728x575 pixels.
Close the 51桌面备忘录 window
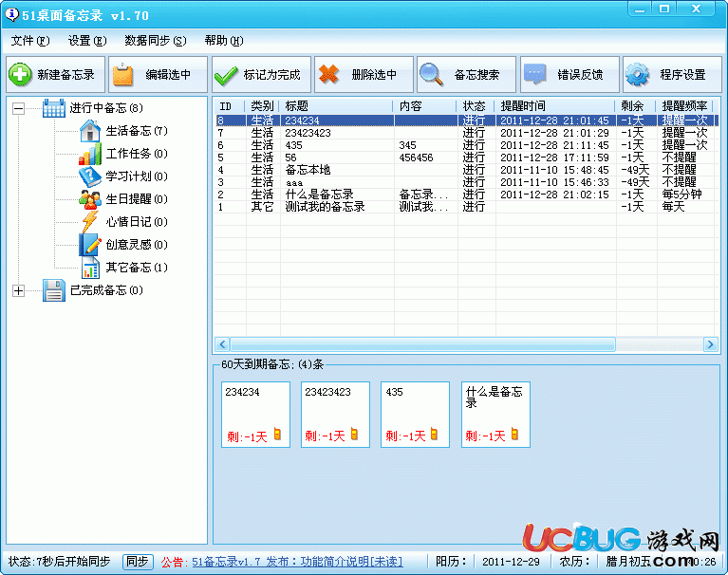point(696,9)
